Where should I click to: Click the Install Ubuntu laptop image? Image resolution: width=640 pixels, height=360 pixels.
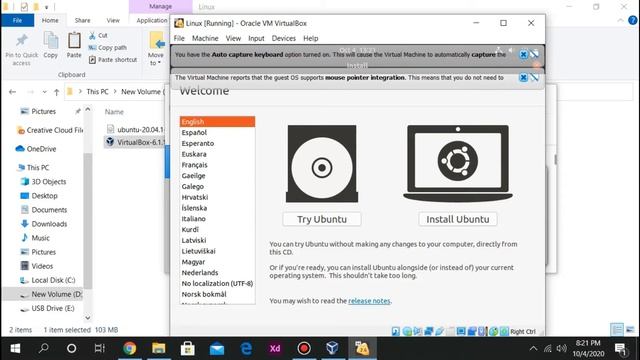pos(458,164)
